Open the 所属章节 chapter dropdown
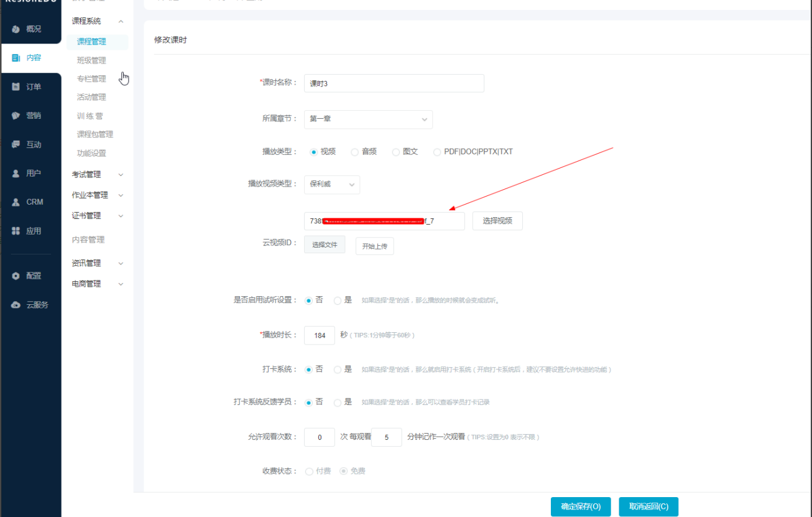 click(368, 119)
